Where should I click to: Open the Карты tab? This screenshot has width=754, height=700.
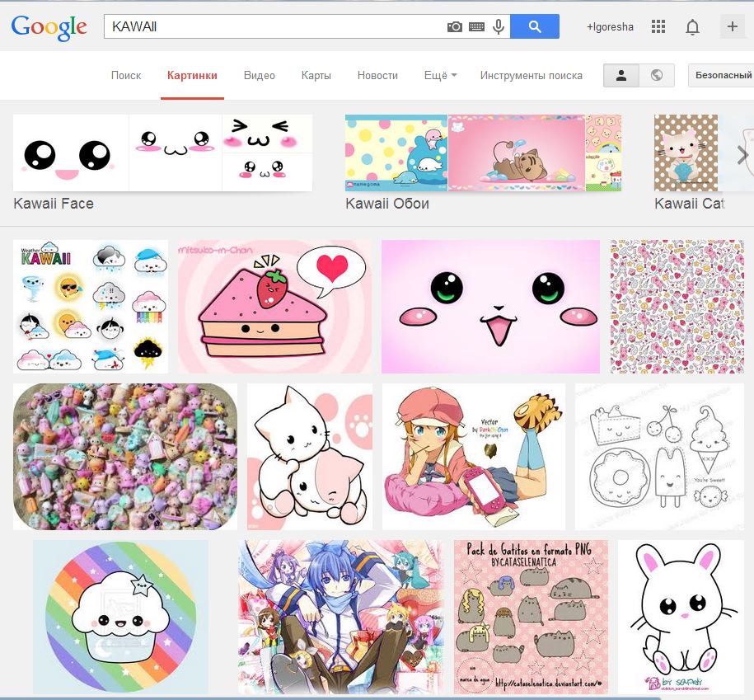tap(316, 76)
